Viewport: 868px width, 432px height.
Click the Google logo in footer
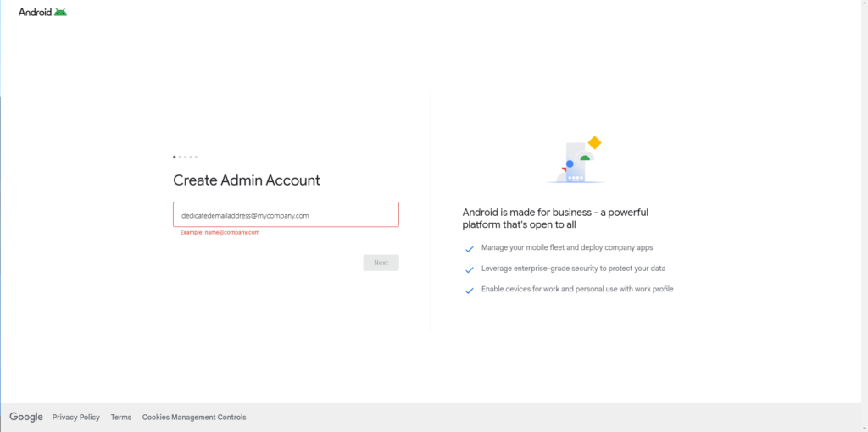pyautogui.click(x=26, y=417)
